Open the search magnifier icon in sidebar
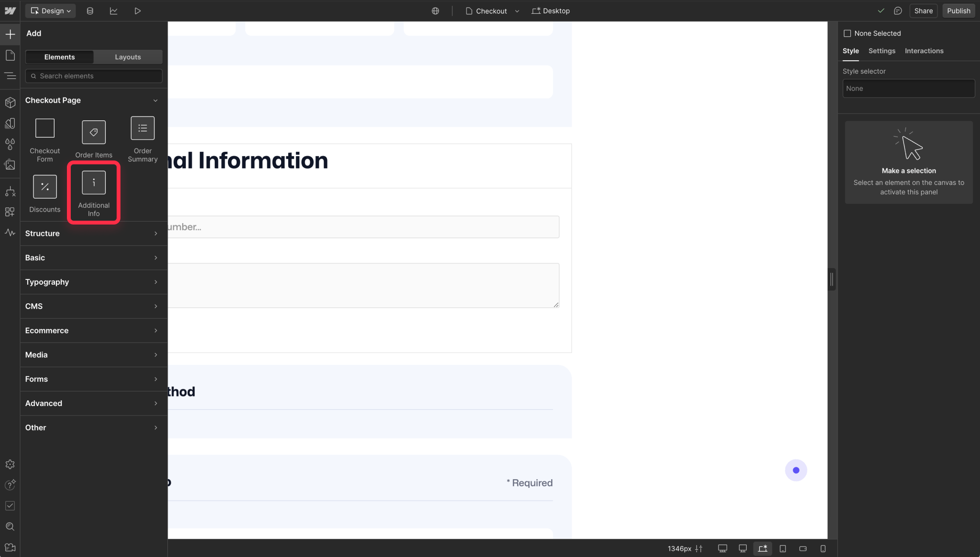This screenshot has height=557, width=980. click(x=10, y=526)
